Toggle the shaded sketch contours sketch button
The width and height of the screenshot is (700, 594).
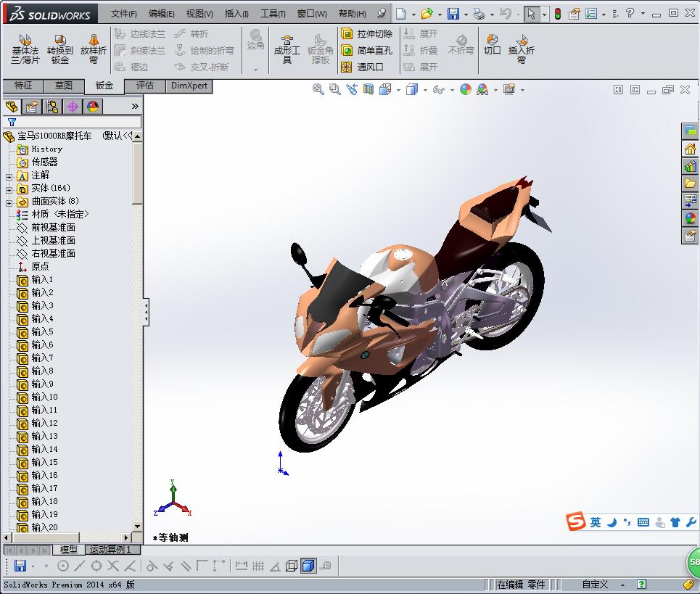[308, 566]
